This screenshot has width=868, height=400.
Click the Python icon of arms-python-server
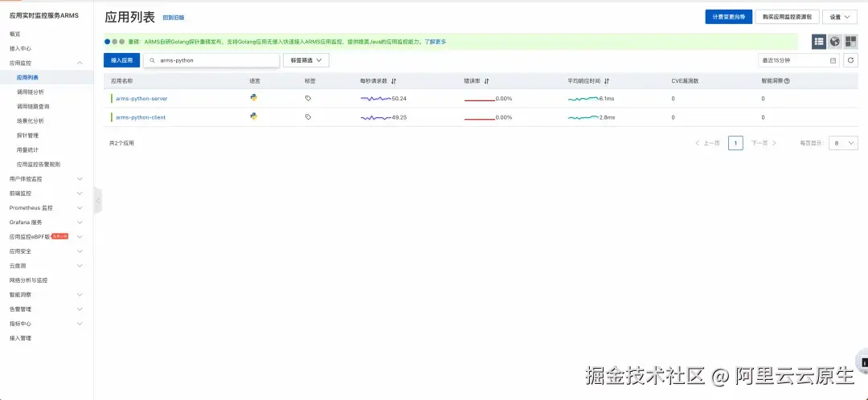[x=253, y=97]
